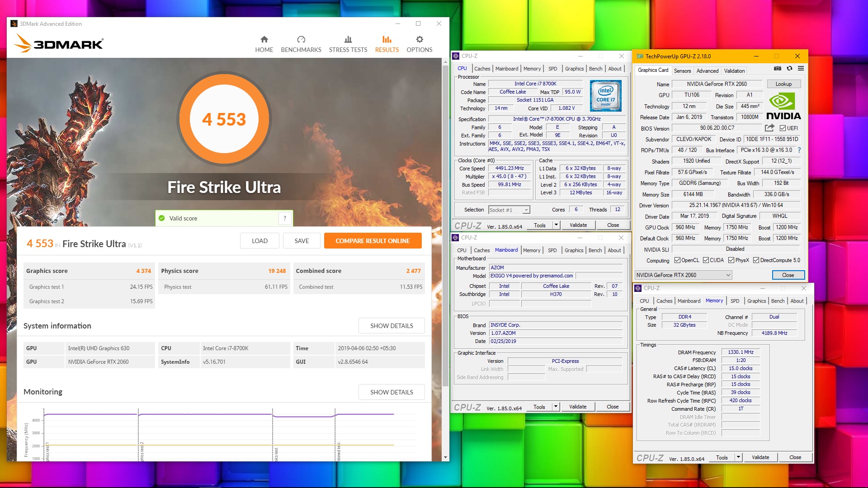Click the Core Speed value 4491.23 MHz
Screen dimensions: 868x488
[509, 168]
